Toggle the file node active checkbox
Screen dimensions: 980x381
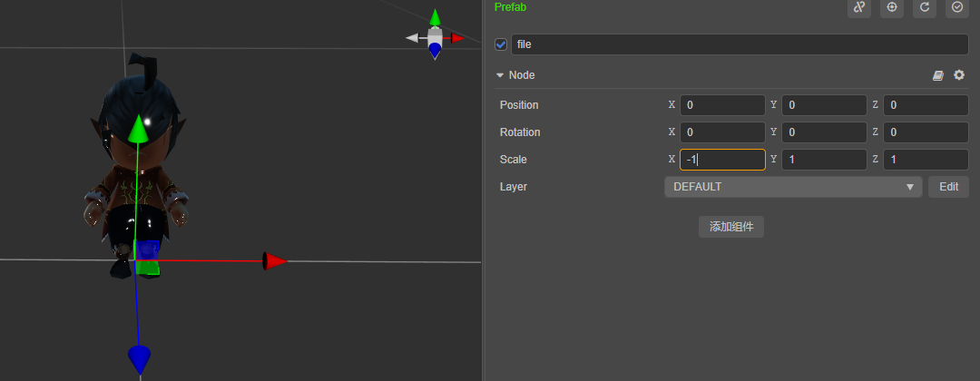coord(501,44)
